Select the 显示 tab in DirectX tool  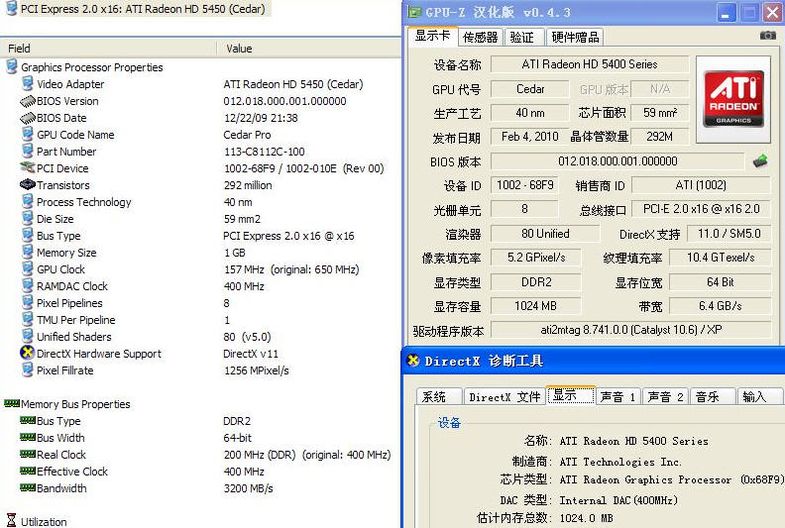click(x=571, y=395)
